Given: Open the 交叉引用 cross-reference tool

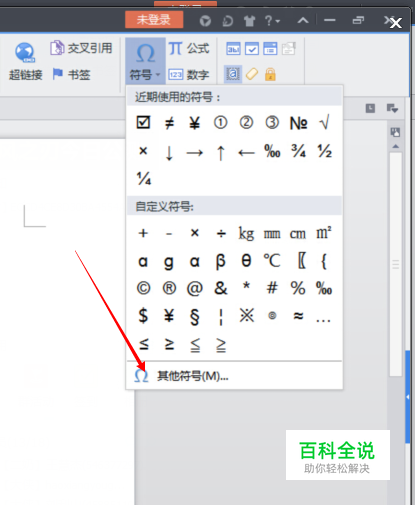Looking at the screenshot, I should tap(81, 48).
